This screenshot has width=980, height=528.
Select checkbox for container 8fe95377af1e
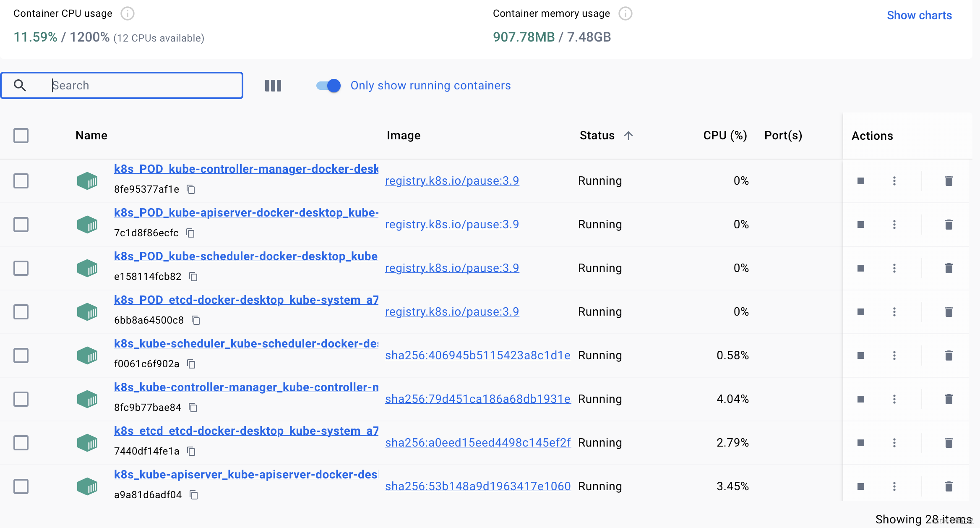pyautogui.click(x=21, y=181)
